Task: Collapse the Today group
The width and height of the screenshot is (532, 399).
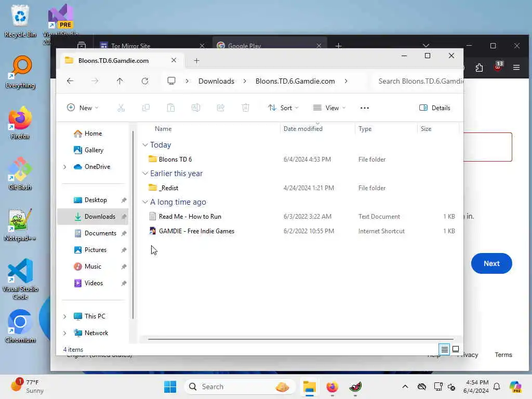Action: pos(145,145)
